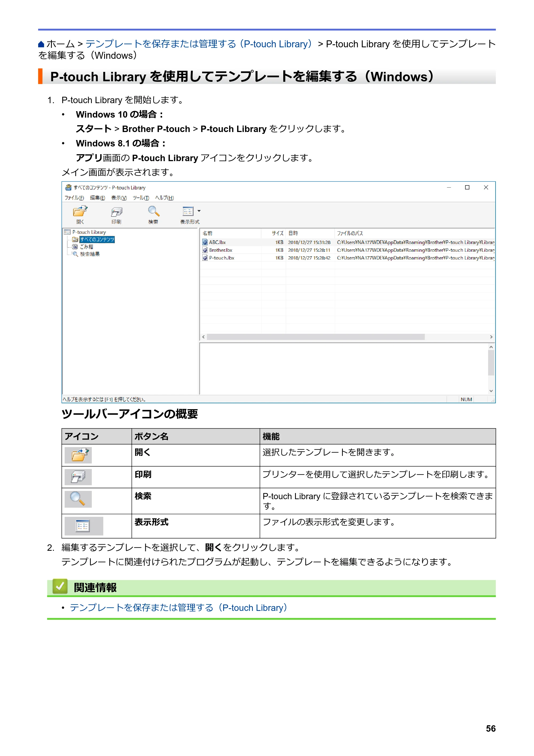Image resolution: width=534 pixels, height=756 pixels.
Task: Sort by the ファイルのパス column header
Action: (x=415, y=233)
